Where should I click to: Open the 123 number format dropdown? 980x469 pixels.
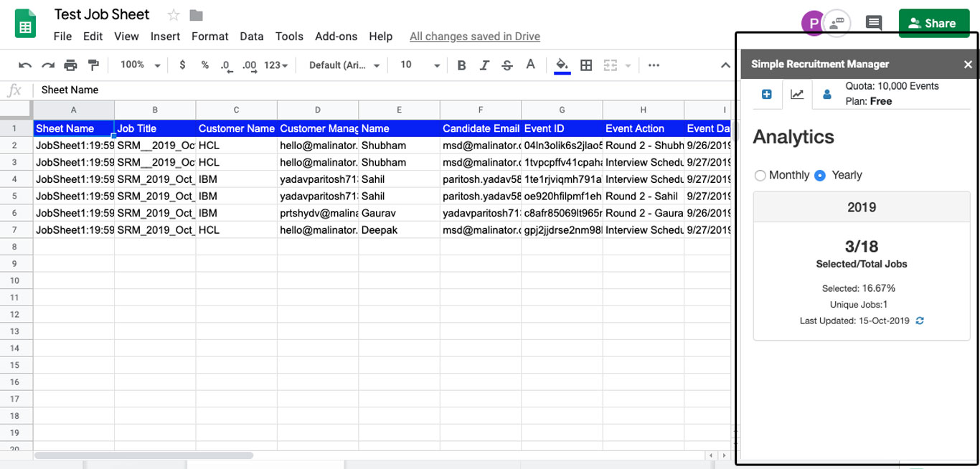276,65
